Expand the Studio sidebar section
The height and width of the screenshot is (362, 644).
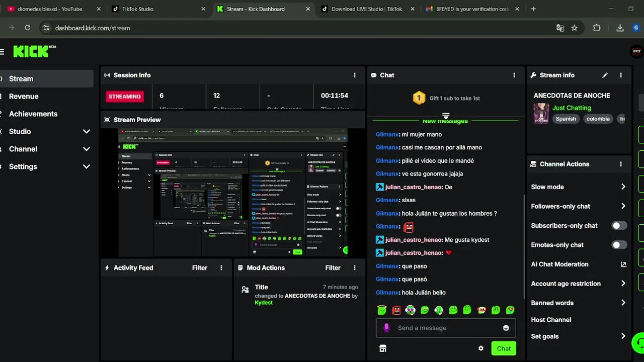(x=87, y=132)
